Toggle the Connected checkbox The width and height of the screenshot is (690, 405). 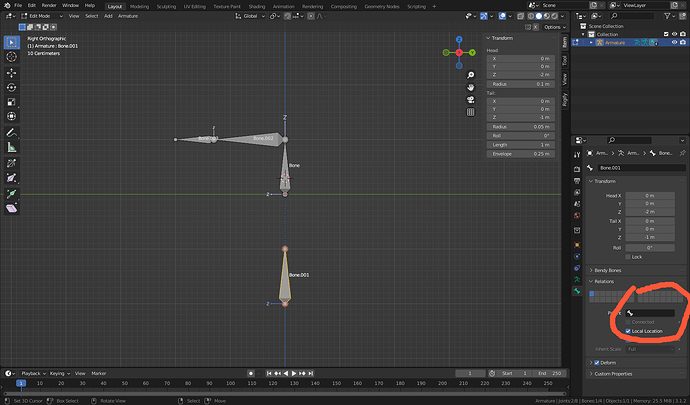[628, 322]
